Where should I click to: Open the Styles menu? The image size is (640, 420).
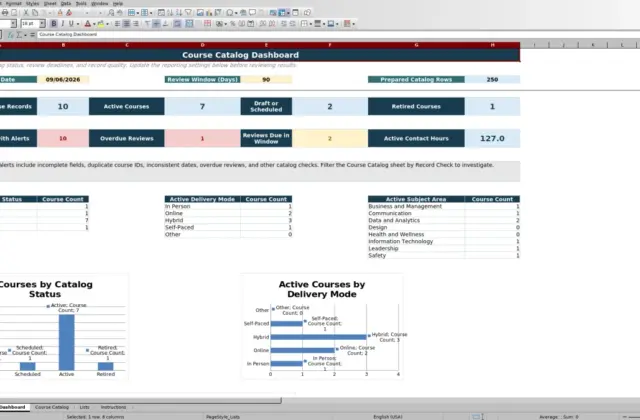pyautogui.click(x=32, y=3)
